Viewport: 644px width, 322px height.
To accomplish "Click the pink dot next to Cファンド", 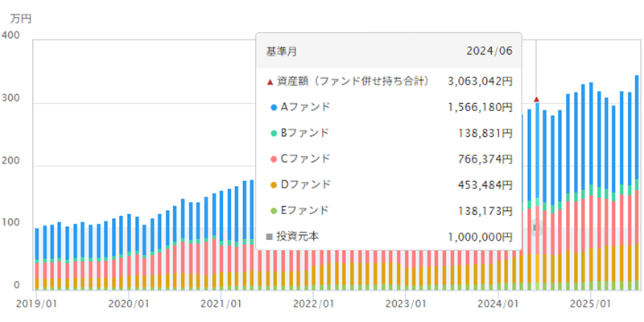I will tap(274, 159).
